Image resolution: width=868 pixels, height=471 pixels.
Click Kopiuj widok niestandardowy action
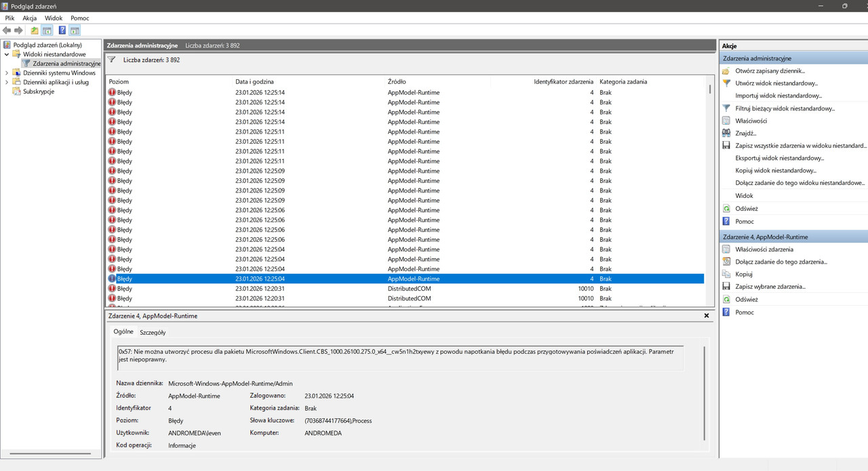776,170
